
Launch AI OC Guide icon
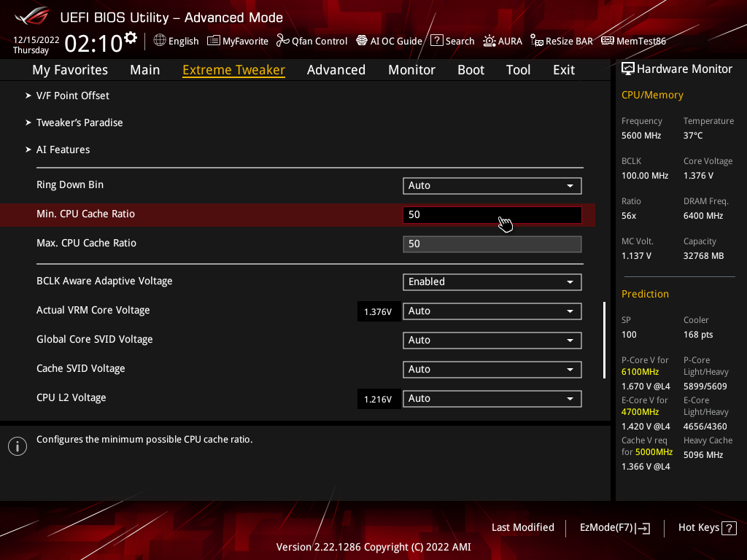(362, 41)
